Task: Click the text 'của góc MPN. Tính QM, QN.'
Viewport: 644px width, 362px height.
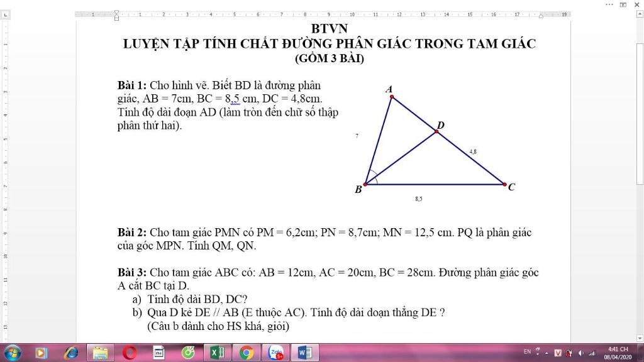Action: [187, 246]
